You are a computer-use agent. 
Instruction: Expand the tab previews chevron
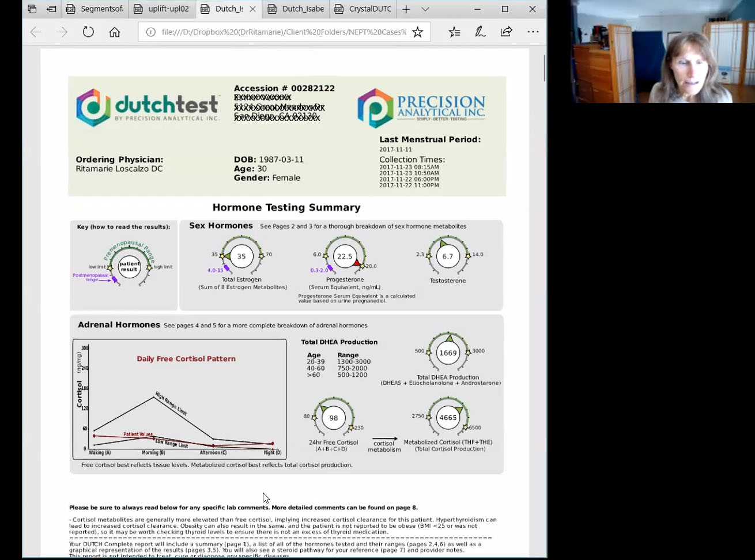(425, 9)
